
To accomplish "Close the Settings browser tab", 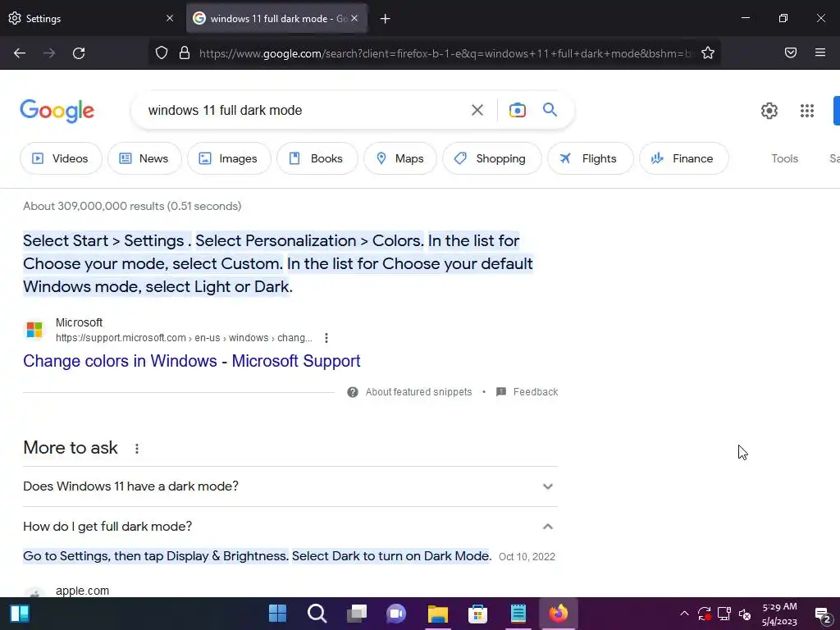I will 170,18.
